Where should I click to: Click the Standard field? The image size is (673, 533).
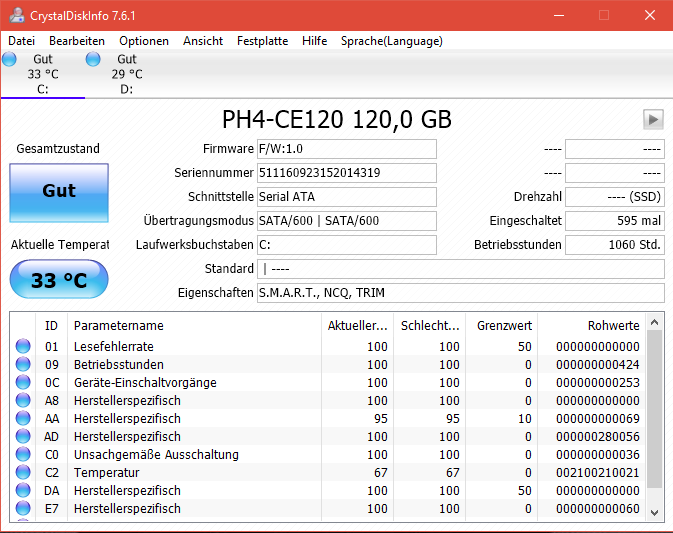461,269
